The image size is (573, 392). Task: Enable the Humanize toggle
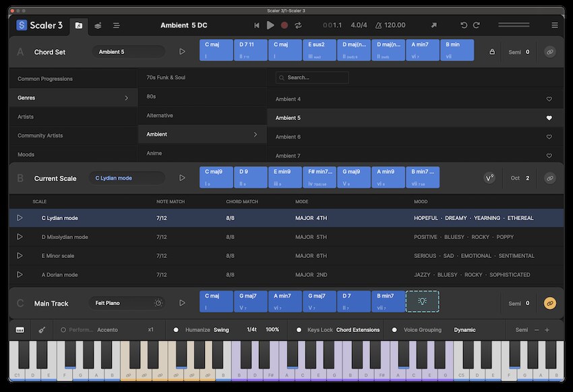(175, 329)
